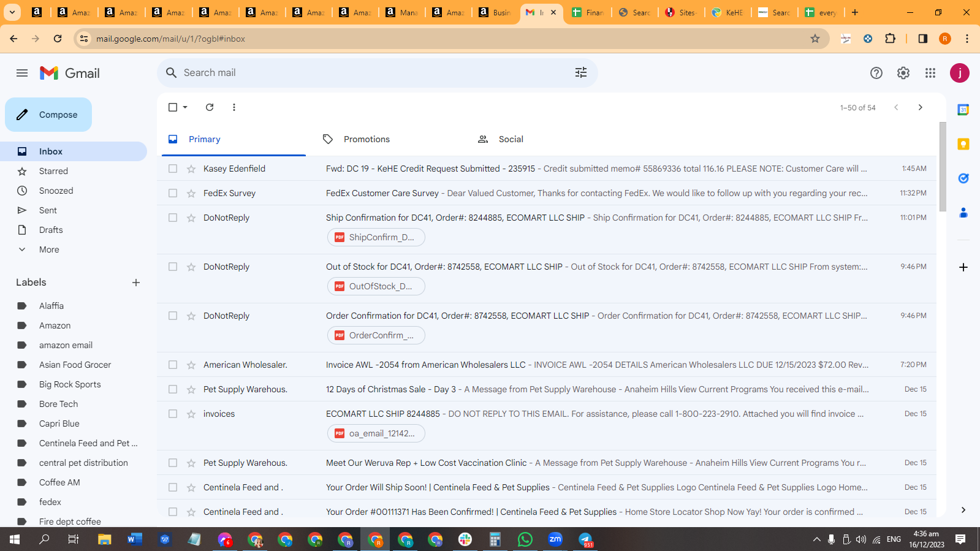Open Slack from the taskbar
Screen dimensions: 980x551
tap(465, 539)
